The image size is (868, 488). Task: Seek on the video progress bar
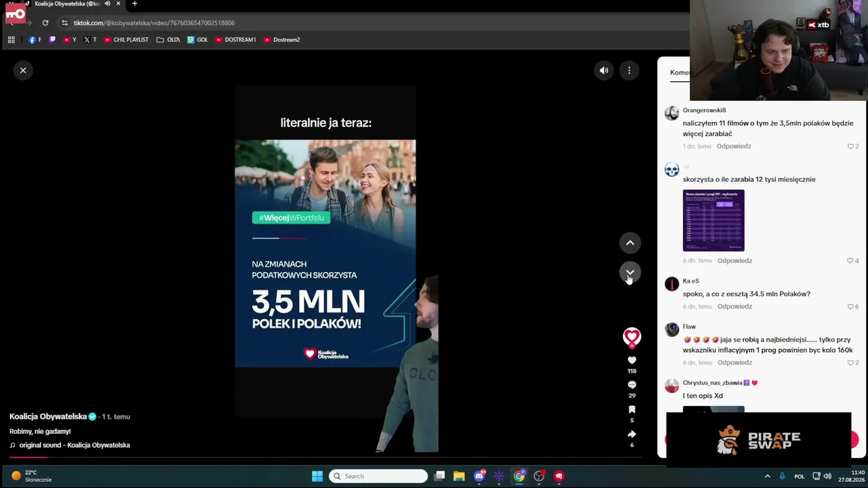[325, 457]
